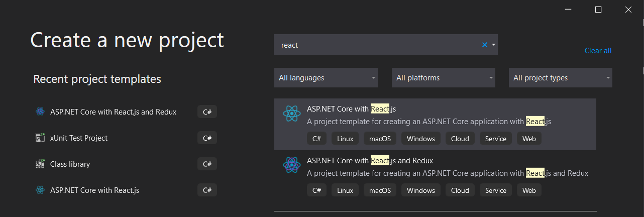Click the React icon of ASP.NET Core with React.js result

coord(292,114)
